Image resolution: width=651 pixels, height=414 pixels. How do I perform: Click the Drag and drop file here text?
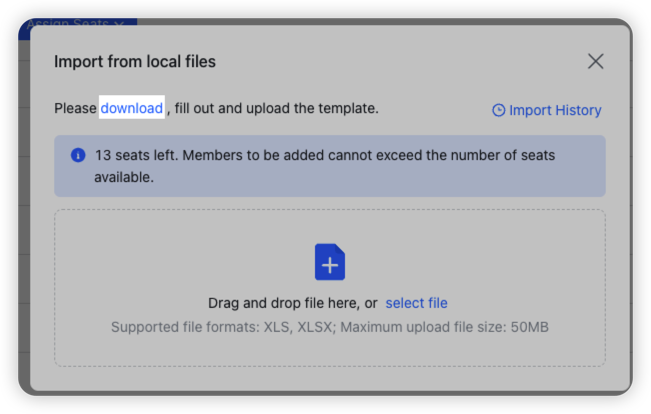click(x=292, y=303)
